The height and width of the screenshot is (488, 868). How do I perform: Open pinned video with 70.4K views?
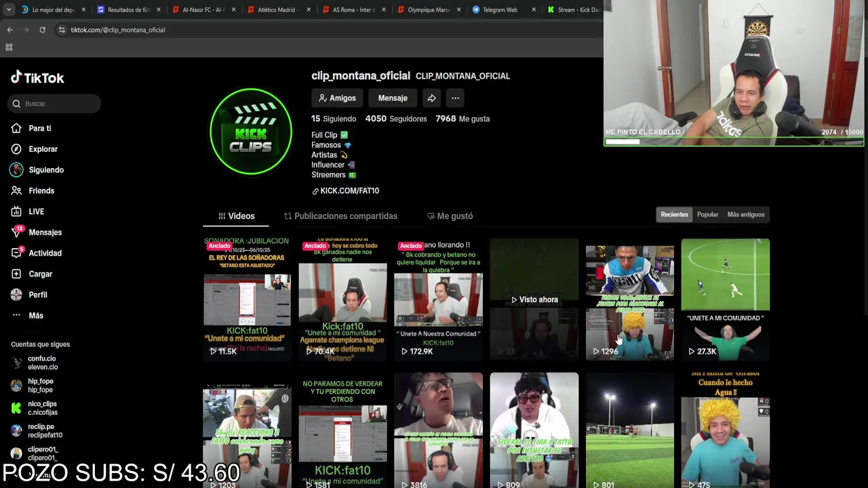pyautogui.click(x=342, y=298)
